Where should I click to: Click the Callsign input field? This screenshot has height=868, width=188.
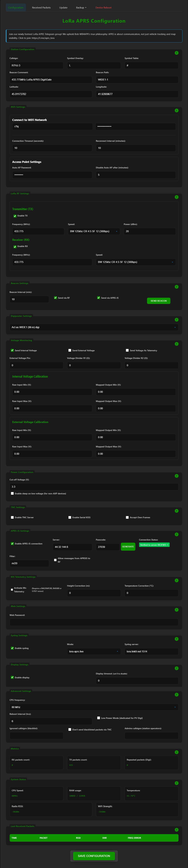point(36,65)
